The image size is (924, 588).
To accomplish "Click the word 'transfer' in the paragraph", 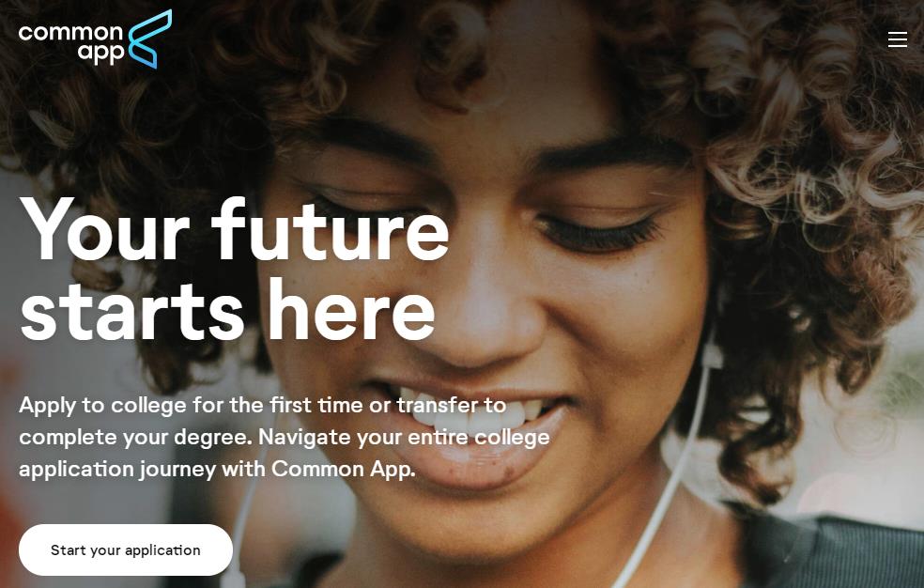I will click(x=438, y=405).
